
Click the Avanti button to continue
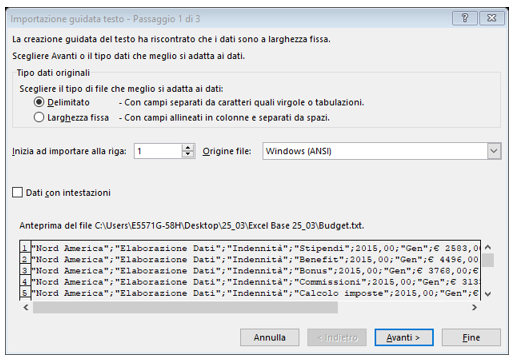pyautogui.click(x=404, y=337)
